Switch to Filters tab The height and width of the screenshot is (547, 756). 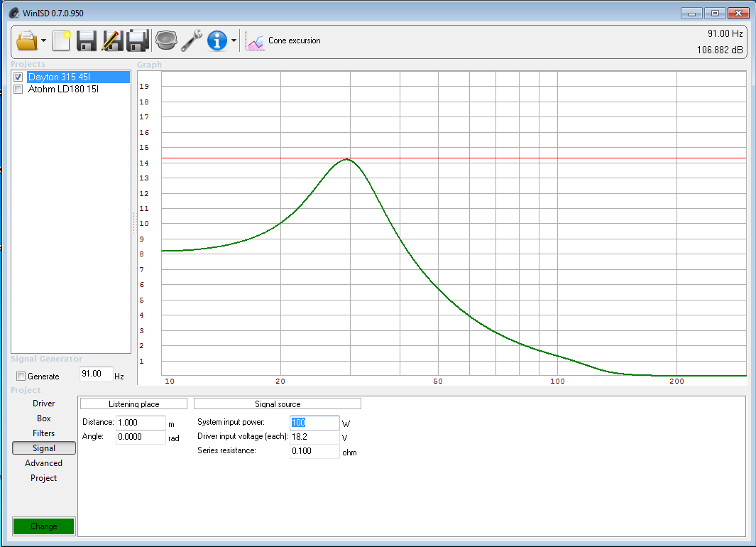coord(43,433)
